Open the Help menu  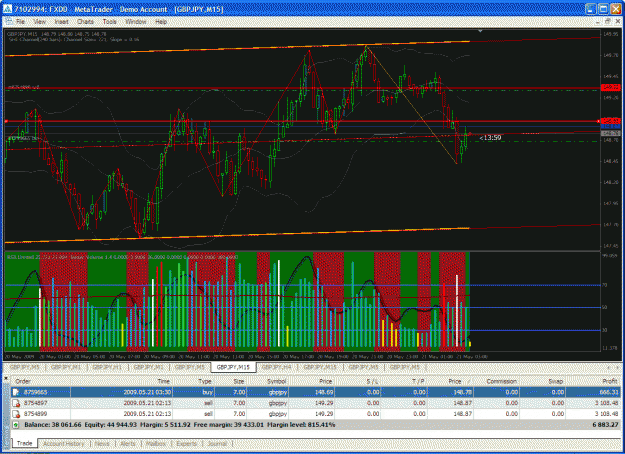pyautogui.click(x=161, y=22)
